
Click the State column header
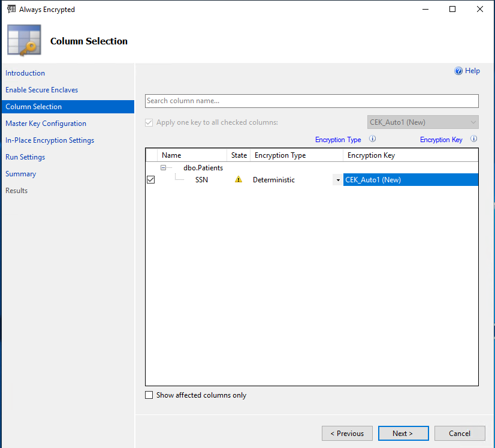239,155
